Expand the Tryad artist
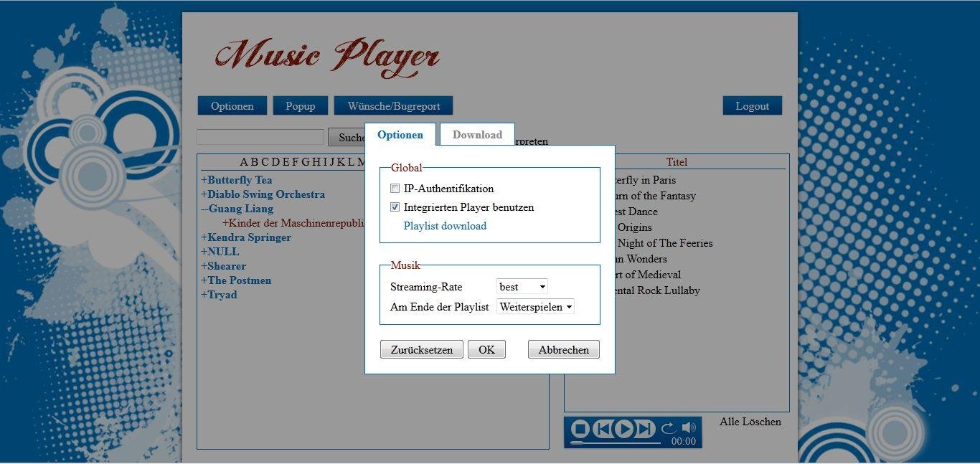Image resolution: width=980 pixels, height=464 pixels. coord(219,295)
